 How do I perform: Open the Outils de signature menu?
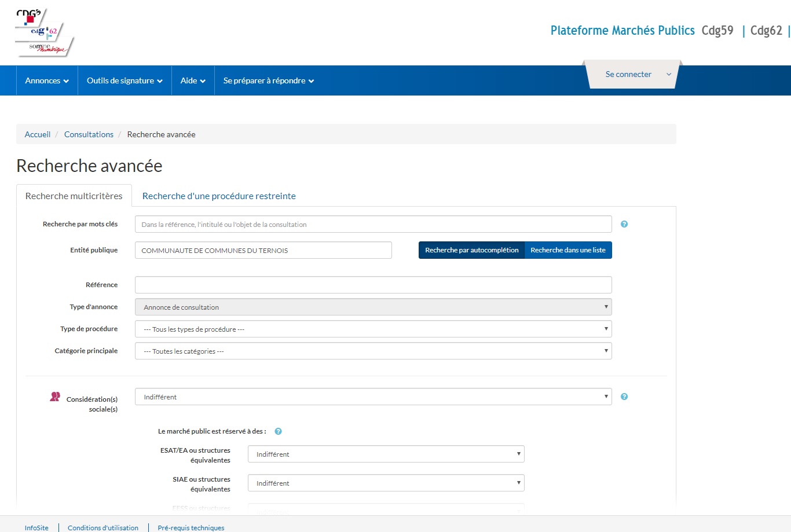(x=124, y=80)
